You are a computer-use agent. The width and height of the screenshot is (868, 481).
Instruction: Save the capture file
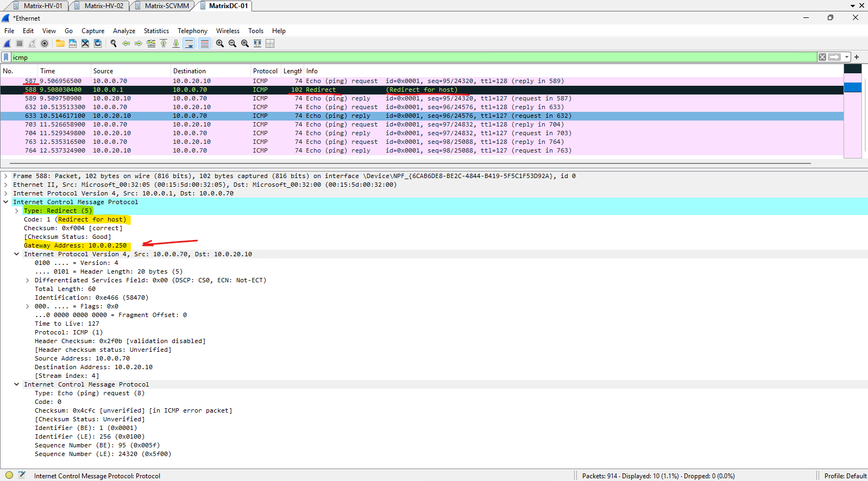tap(73, 43)
